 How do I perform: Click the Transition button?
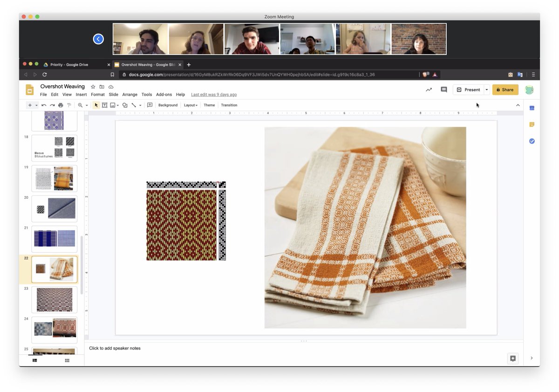(x=229, y=105)
